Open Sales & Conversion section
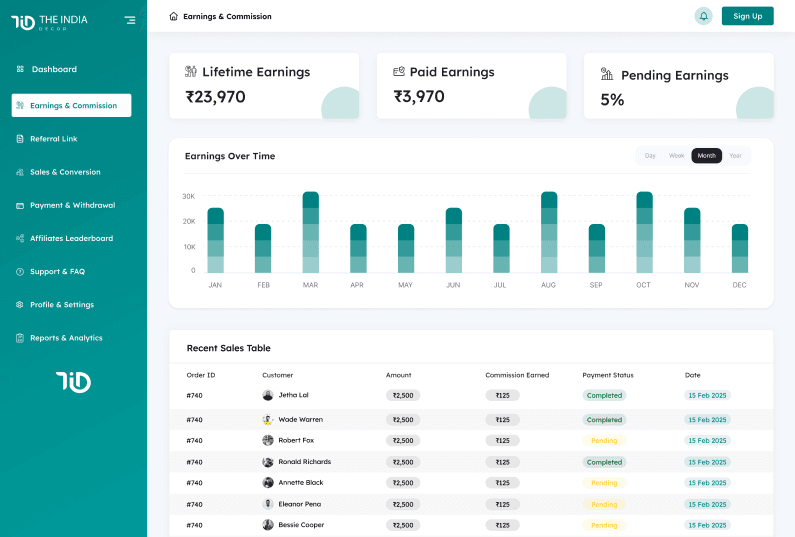 pyautogui.click(x=65, y=172)
